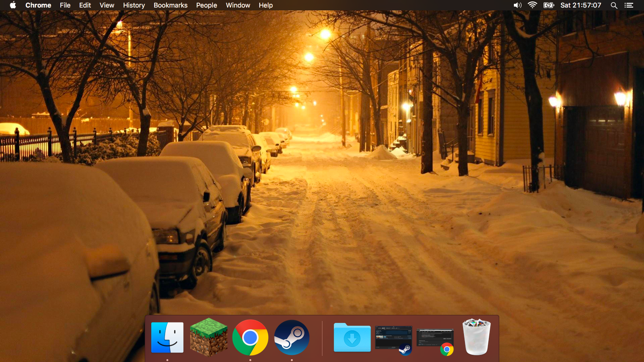This screenshot has width=644, height=362.
Task: Open the File menu
Action: (x=65, y=5)
